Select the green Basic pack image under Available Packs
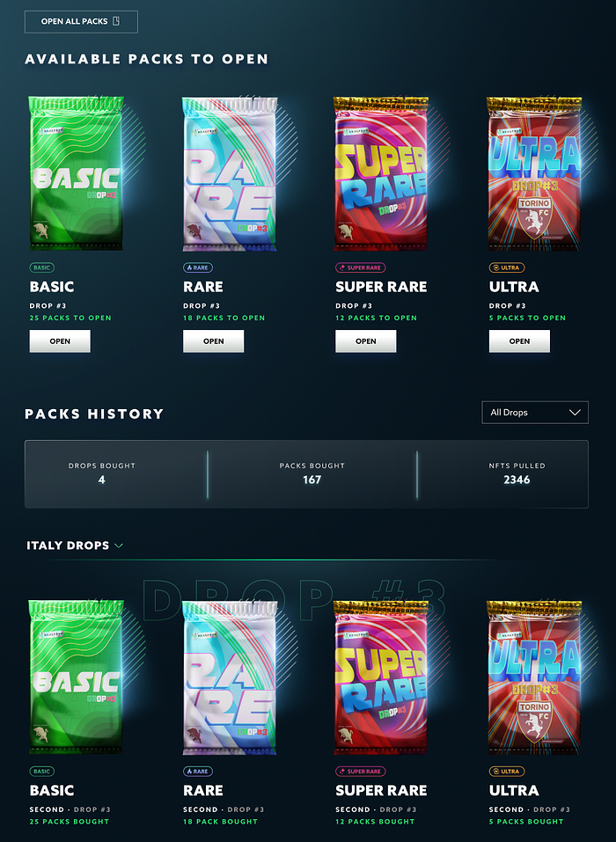Image resolution: width=616 pixels, height=842 pixels. (x=77, y=173)
